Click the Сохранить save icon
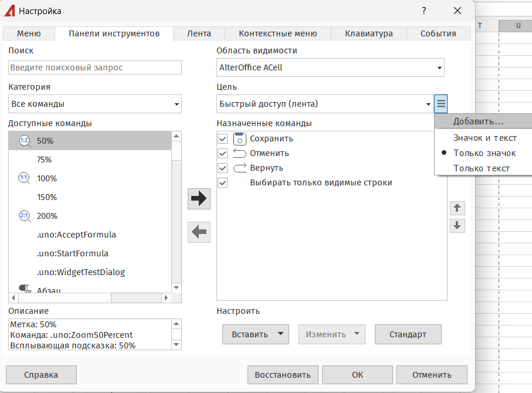Viewport: 532px width, 393px height. point(239,139)
